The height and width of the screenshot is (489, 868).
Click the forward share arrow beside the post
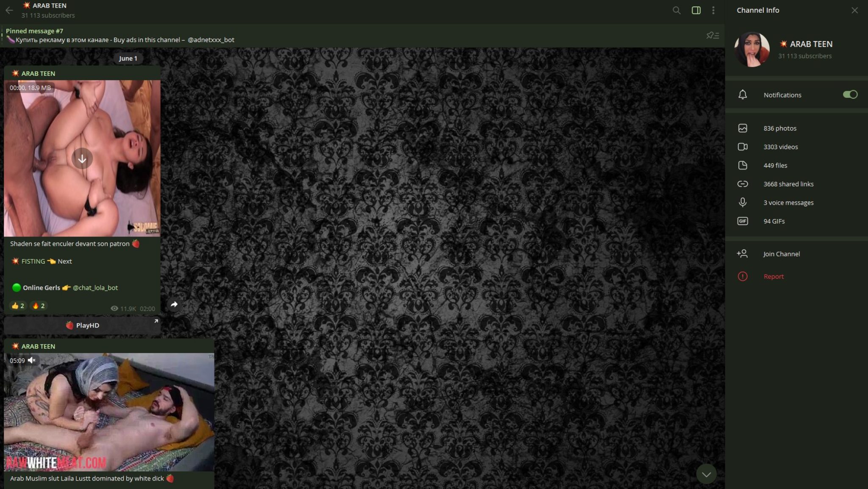(x=174, y=304)
